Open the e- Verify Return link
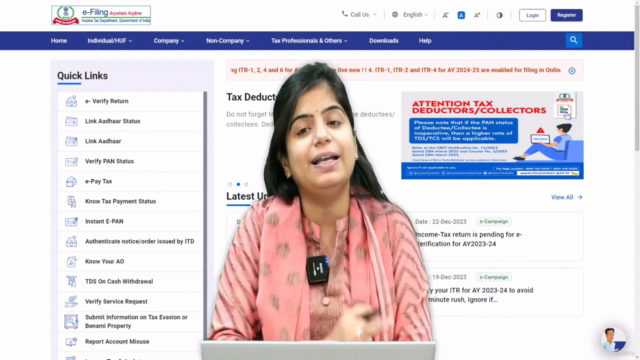640x360 pixels. [107, 101]
